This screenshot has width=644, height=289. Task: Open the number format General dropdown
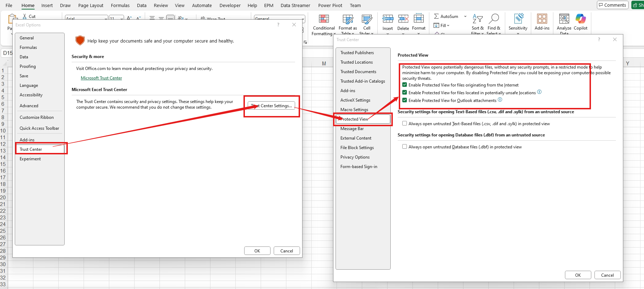pos(303,19)
